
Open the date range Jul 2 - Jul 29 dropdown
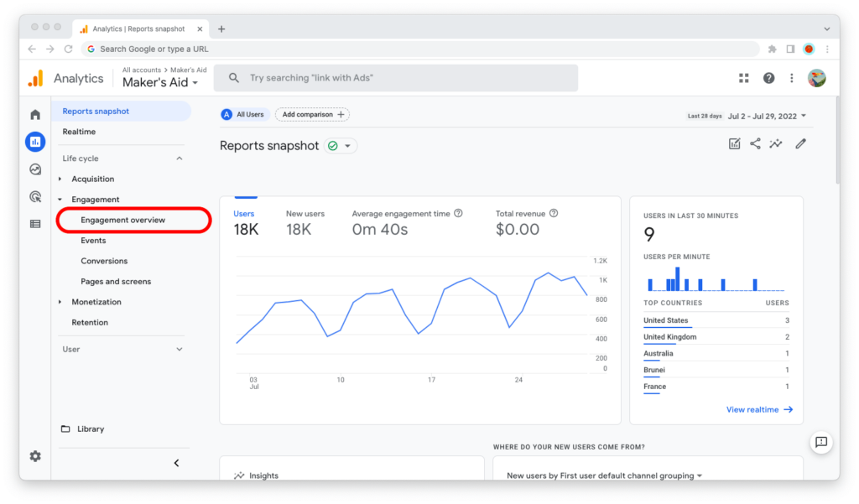pyautogui.click(x=767, y=116)
